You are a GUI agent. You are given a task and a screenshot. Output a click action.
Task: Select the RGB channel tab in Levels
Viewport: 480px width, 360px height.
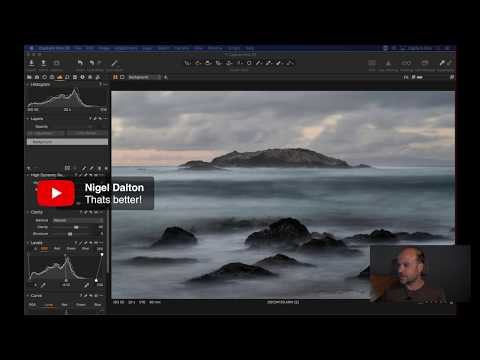(44, 249)
